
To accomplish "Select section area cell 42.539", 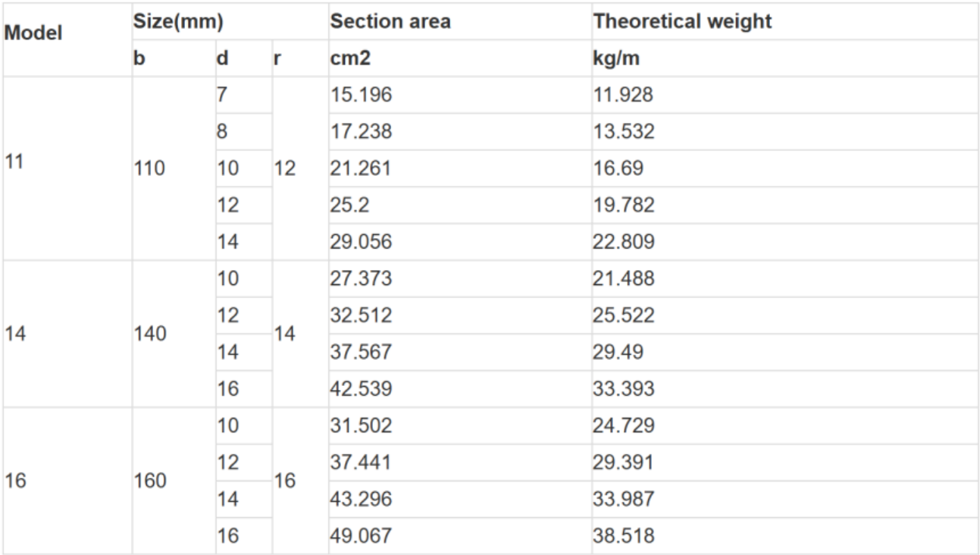I will pyautogui.click(x=361, y=389).
